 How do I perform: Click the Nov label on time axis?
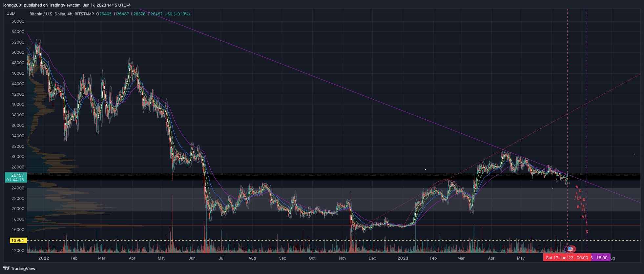point(343,258)
